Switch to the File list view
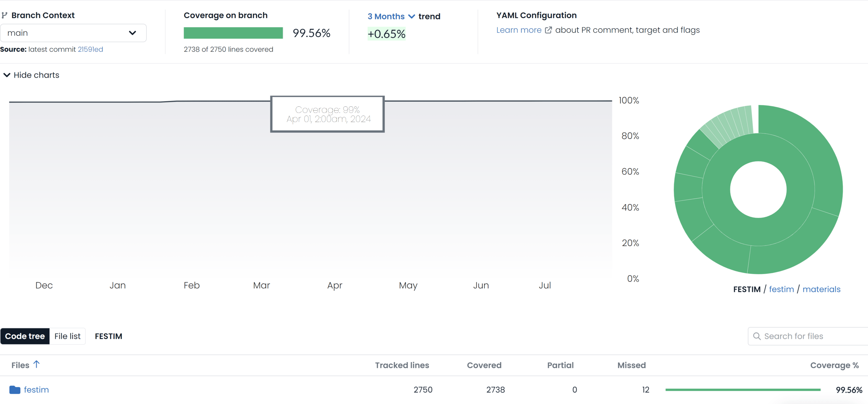The height and width of the screenshot is (404, 868). (67, 336)
